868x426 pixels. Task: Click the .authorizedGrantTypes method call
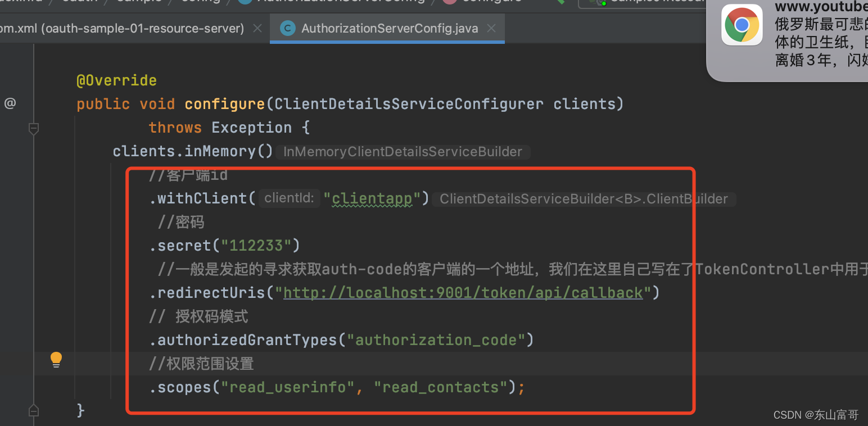tap(243, 340)
